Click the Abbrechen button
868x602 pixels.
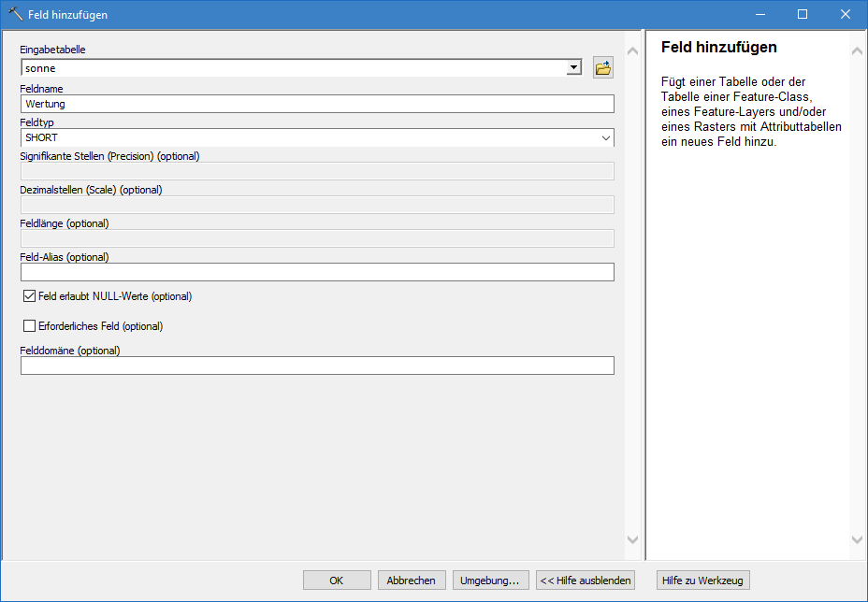click(412, 580)
